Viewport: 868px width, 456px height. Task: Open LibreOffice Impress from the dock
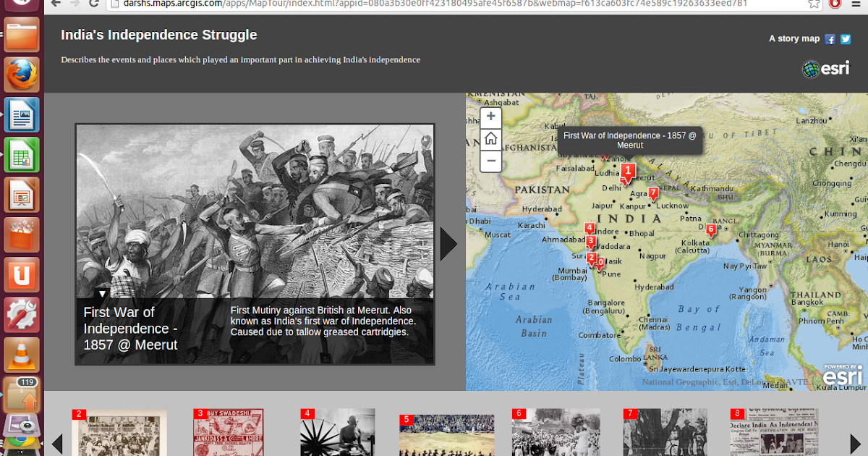[22, 195]
